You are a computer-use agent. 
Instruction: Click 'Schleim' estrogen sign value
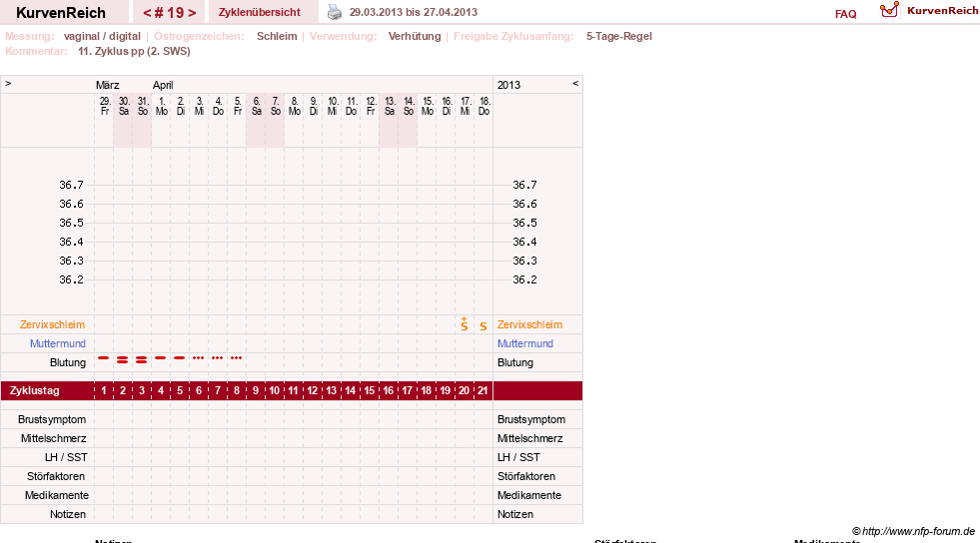(277, 36)
